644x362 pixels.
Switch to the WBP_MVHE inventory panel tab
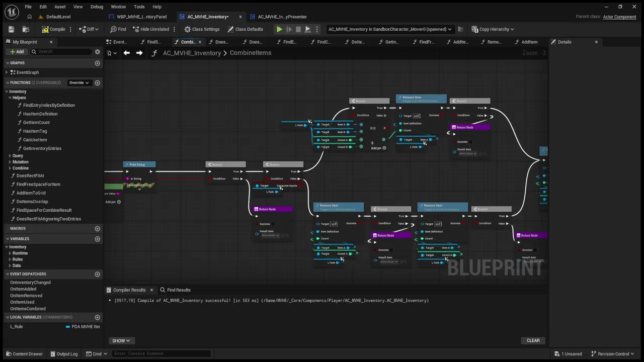click(141, 17)
